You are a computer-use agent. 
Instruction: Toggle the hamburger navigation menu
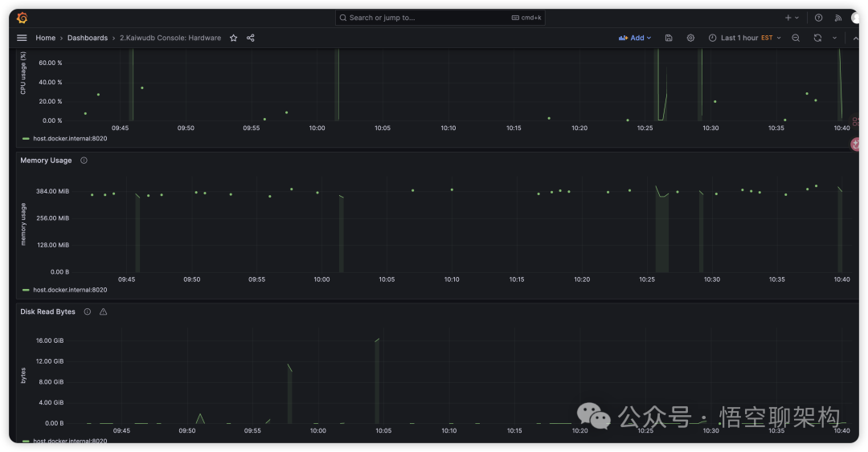click(22, 38)
